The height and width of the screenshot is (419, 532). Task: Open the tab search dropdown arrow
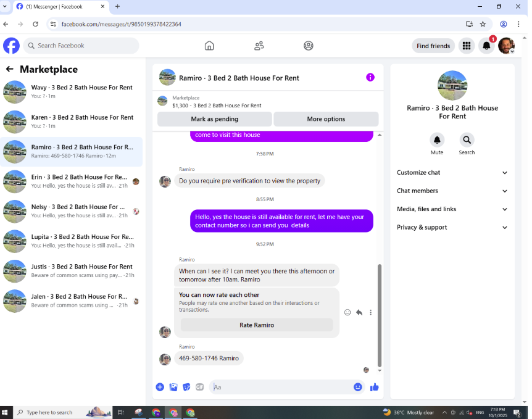pyautogui.click(x=5, y=6)
